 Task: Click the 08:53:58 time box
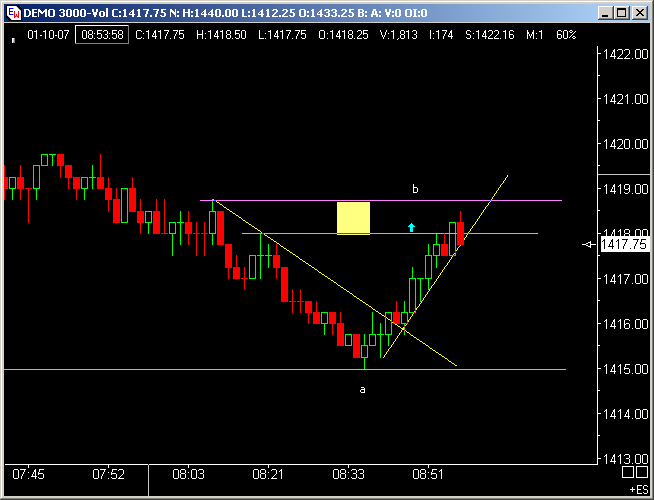click(x=102, y=35)
